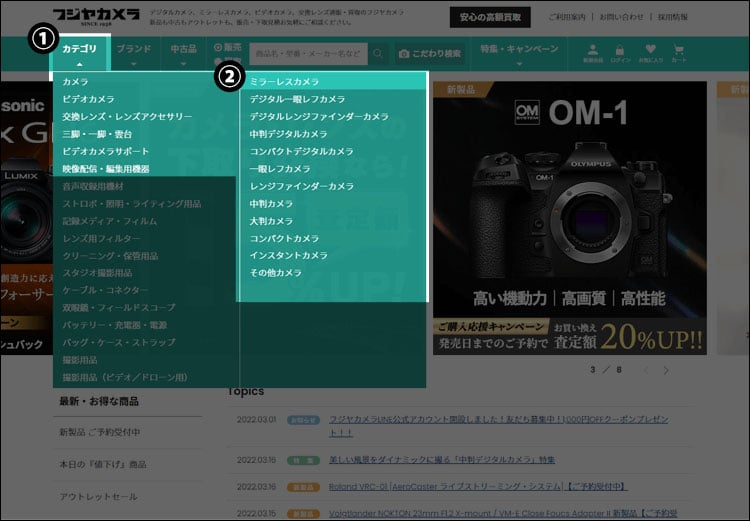Click the ログイン lock icon

pyautogui.click(x=620, y=53)
